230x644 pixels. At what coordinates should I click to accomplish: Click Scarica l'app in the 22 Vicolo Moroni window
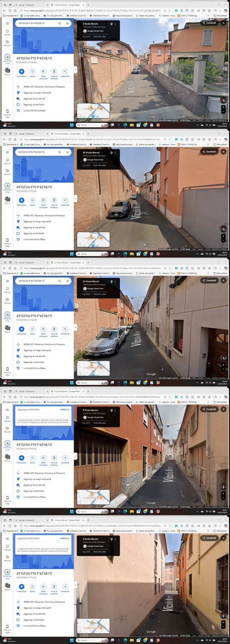[x=7, y=371]
